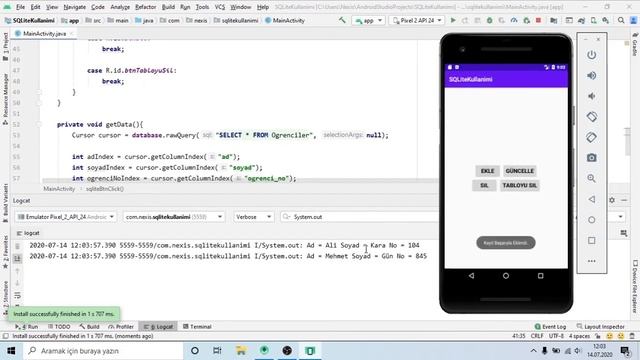Screen dimensions: 640x360
Task: Run the app with green play button
Action: tap(453, 20)
